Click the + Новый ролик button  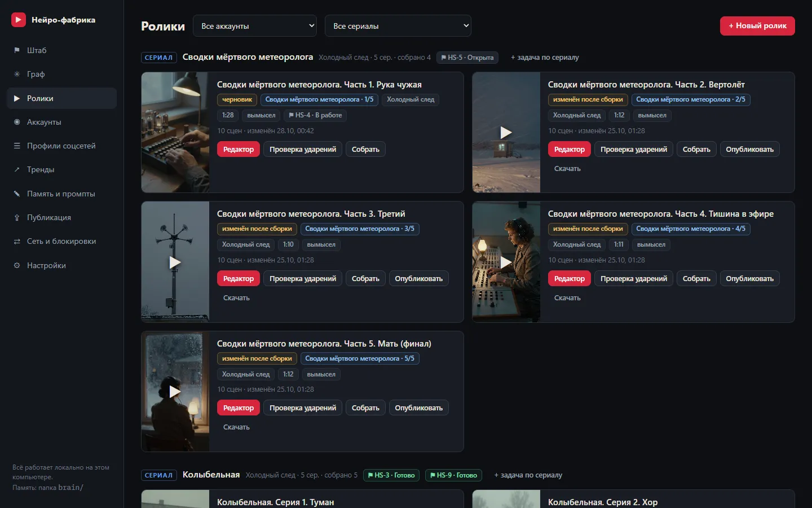click(x=757, y=26)
